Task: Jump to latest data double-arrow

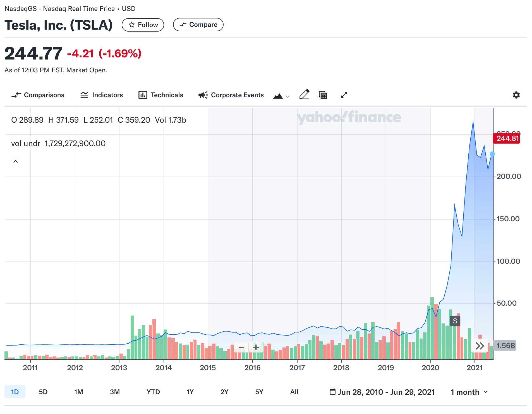Action: (480, 346)
